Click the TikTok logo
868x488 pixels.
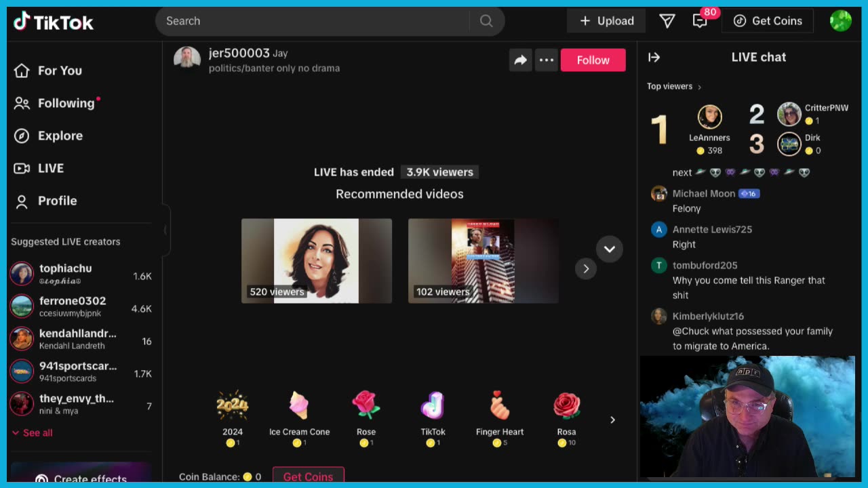pos(54,22)
